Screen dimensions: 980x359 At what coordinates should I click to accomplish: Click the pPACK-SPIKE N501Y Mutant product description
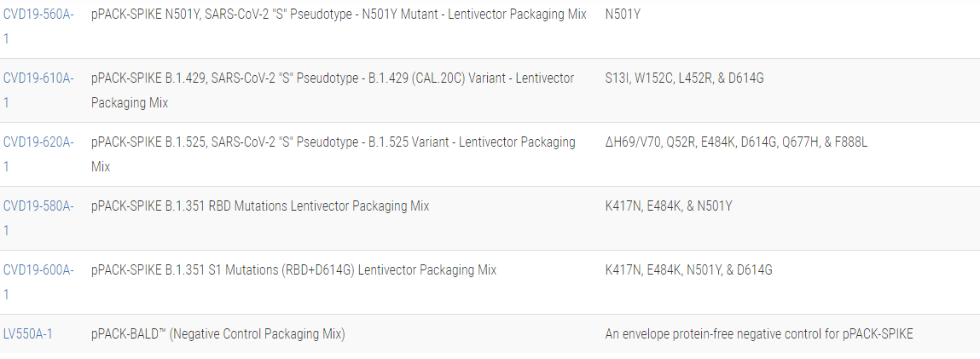coord(339,15)
